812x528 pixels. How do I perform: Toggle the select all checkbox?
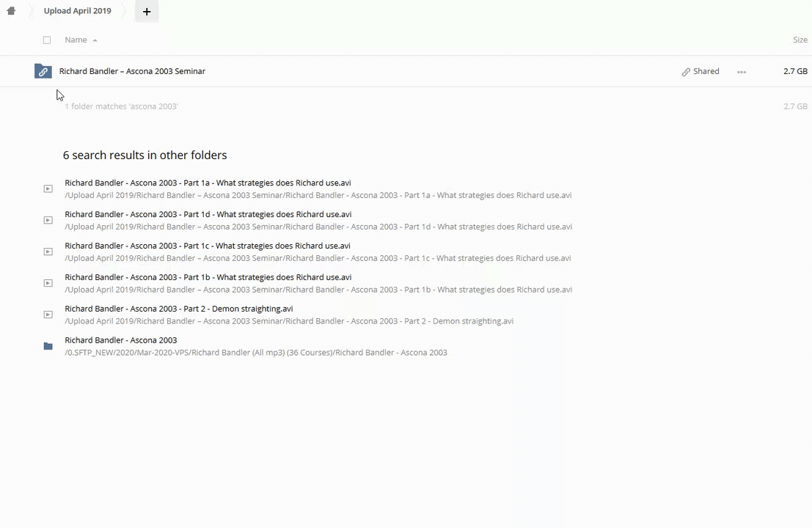[x=47, y=40]
